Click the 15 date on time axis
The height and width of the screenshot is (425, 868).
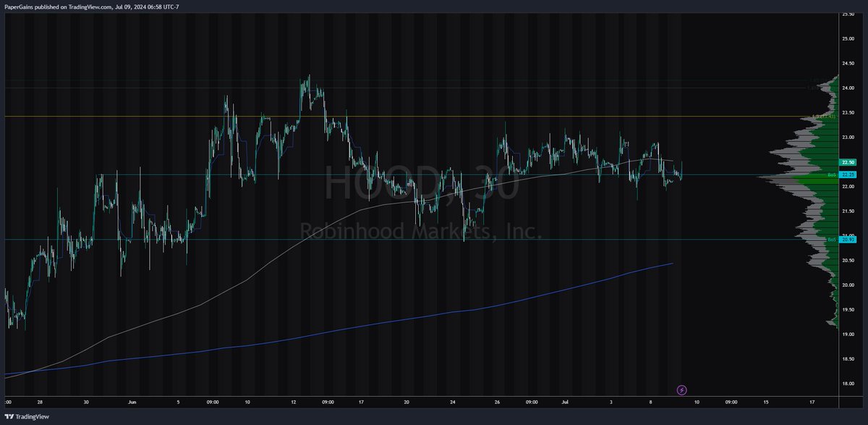point(766,402)
